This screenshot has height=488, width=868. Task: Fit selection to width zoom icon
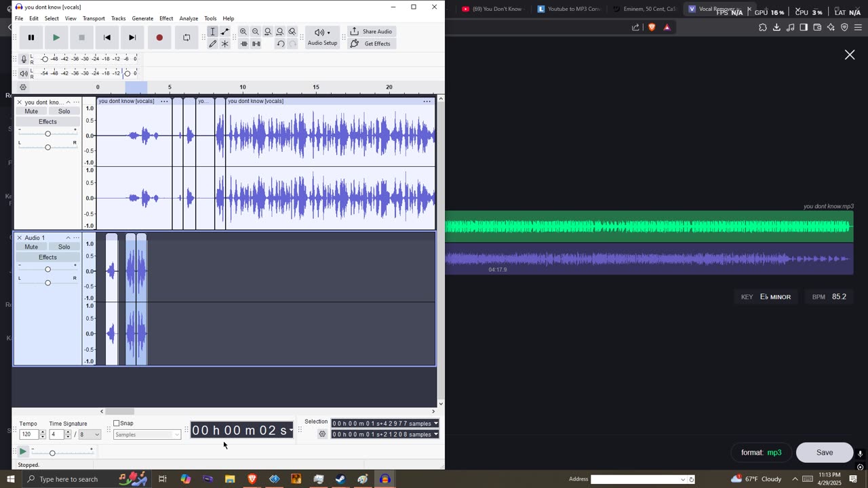268,32
